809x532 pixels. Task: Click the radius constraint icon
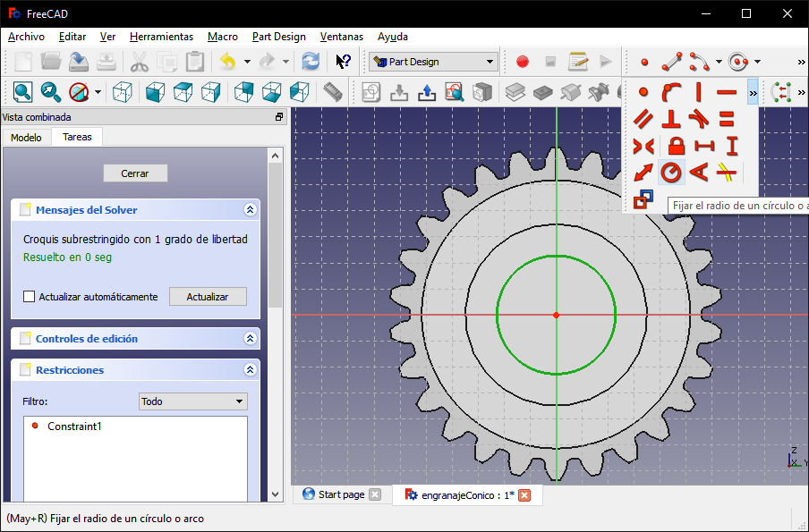(x=670, y=173)
